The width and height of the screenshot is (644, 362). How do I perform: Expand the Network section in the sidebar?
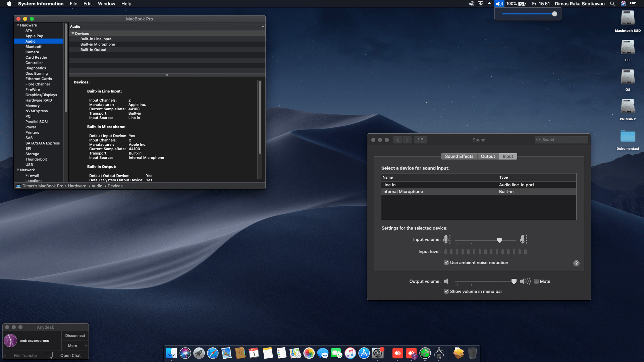tap(18, 170)
